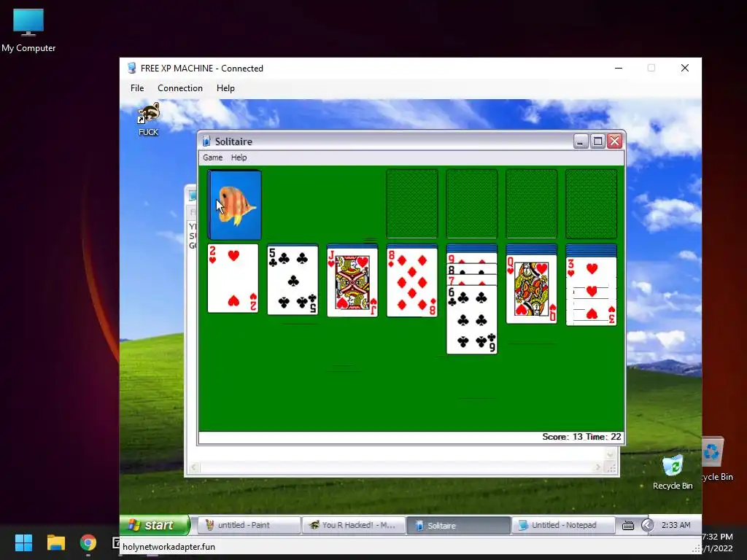Screen dimensions: 747x560
Task: Click the second empty foundation slot
Action: pyautogui.click(x=472, y=204)
